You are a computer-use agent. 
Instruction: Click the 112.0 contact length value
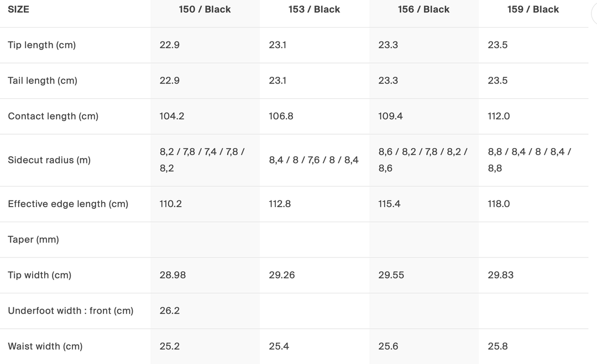(x=499, y=117)
